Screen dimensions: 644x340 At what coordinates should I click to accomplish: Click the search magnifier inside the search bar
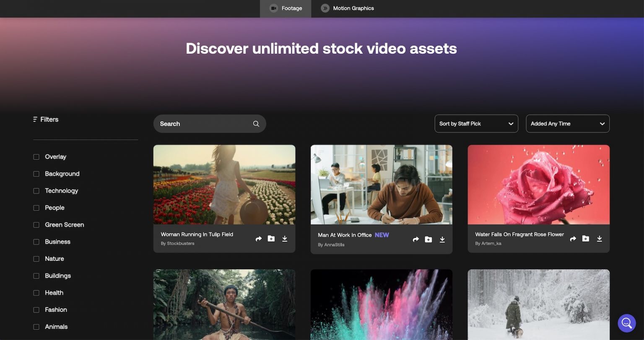[256, 124]
